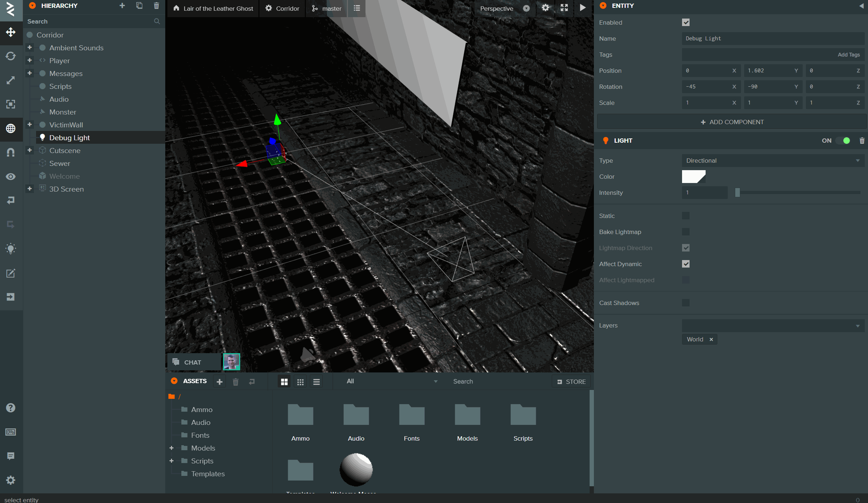Select the Translate tool
This screenshot has height=503, width=868.
(10, 32)
